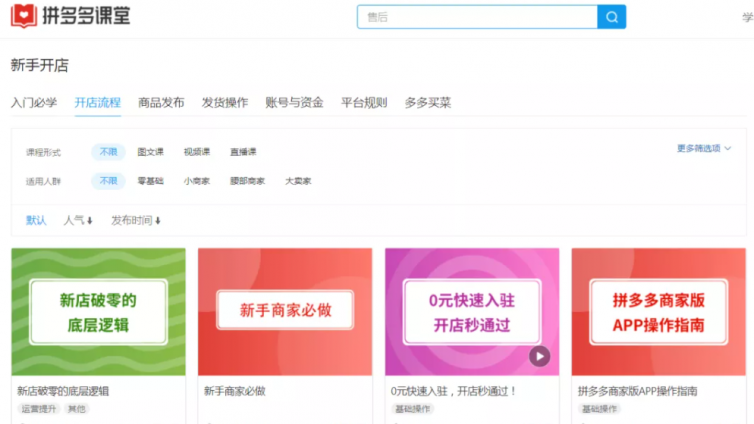This screenshot has height=424, width=754.
Task: Select 不限 for 课程形式 filter
Action: [108, 152]
